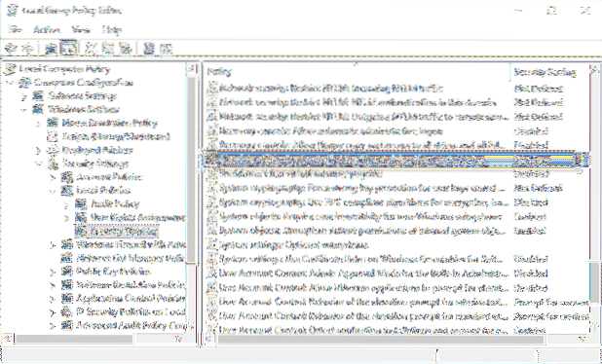Collapse the Computer Configuration node
Screen dimensions: 602x364
[x=11, y=83]
